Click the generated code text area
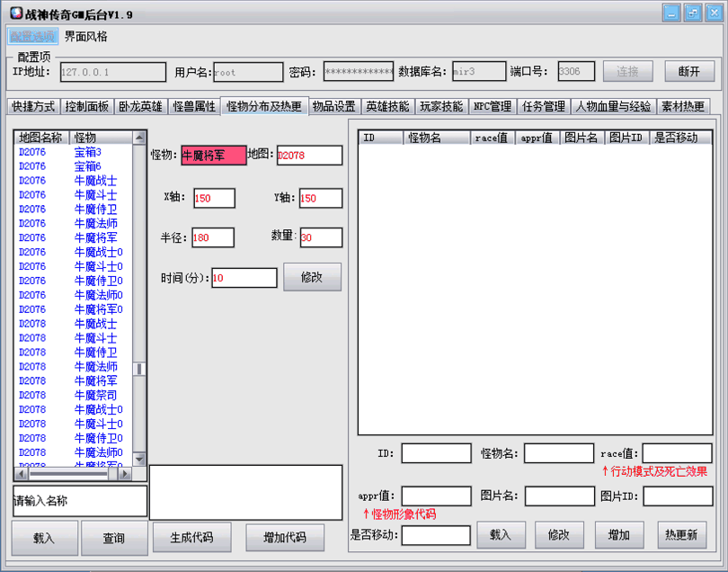This screenshot has height=572, width=728. 245,493
